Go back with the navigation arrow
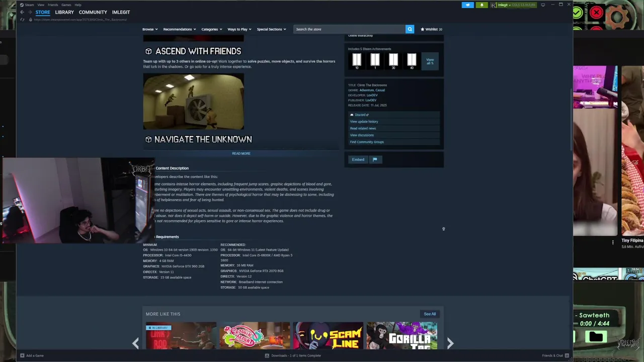Screen dimensions: 644x362 (22, 12)
